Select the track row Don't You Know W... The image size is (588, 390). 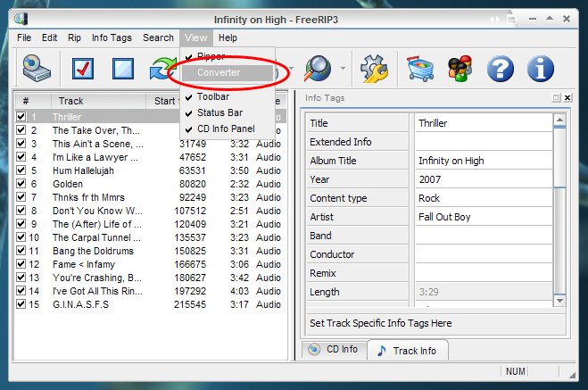[151, 211]
